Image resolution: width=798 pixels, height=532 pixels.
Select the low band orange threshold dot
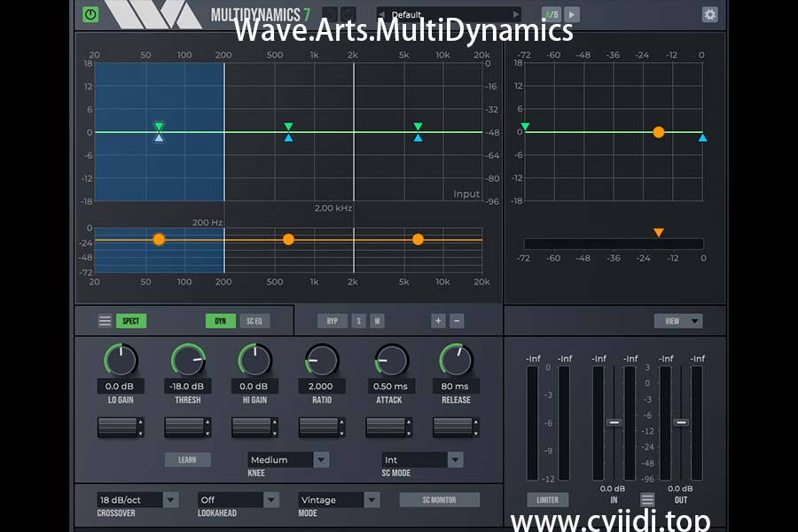point(159,239)
